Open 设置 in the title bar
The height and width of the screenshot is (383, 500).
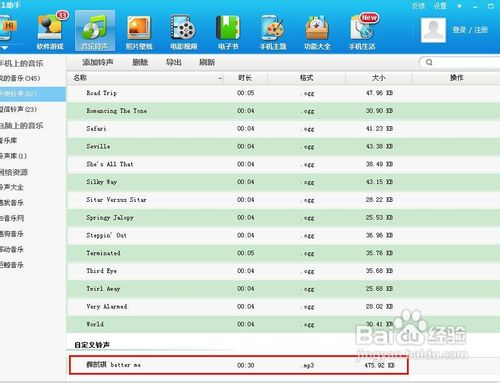[x=440, y=6]
